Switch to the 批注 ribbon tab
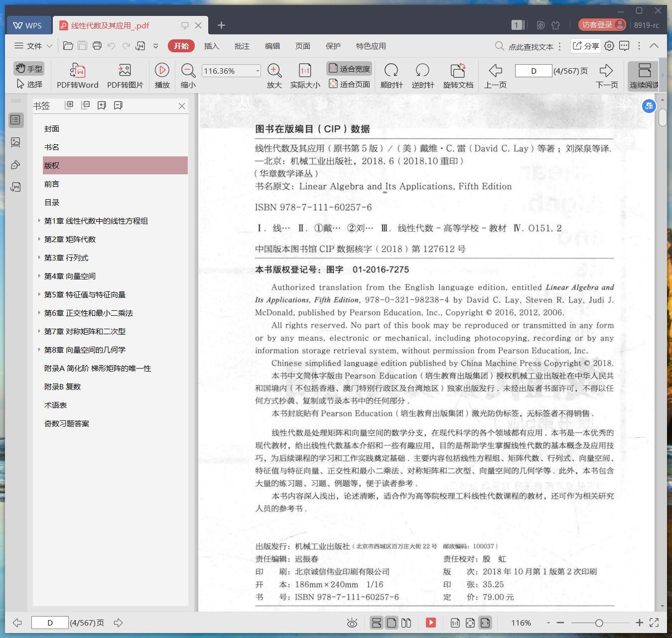Image resolution: width=672 pixels, height=638 pixels. (242, 46)
